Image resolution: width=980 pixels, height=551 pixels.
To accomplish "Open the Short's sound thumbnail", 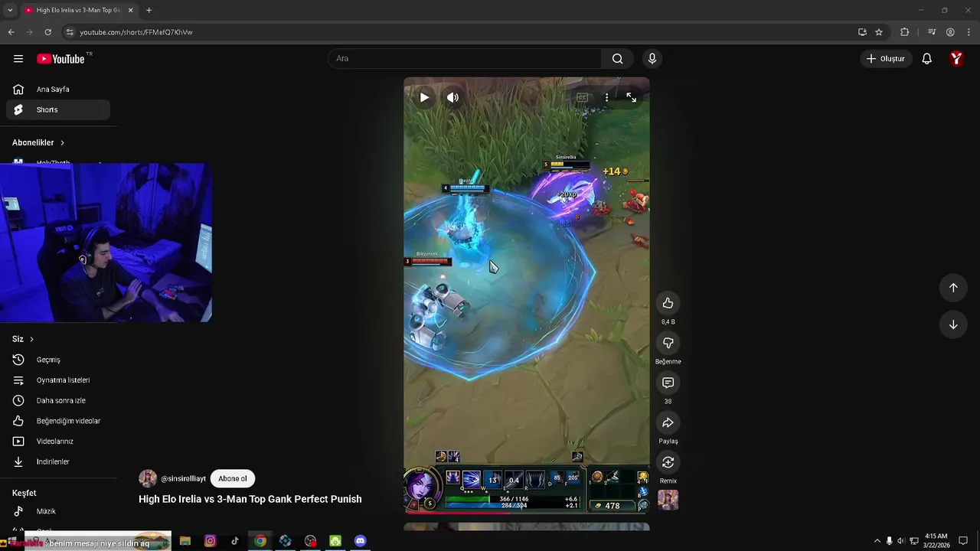I will tap(668, 500).
